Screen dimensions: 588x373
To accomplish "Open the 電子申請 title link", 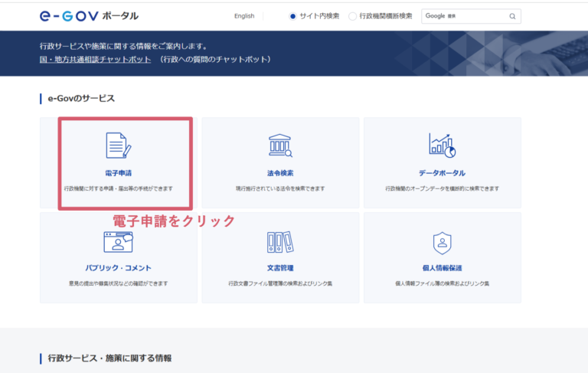I will point(118,173).
